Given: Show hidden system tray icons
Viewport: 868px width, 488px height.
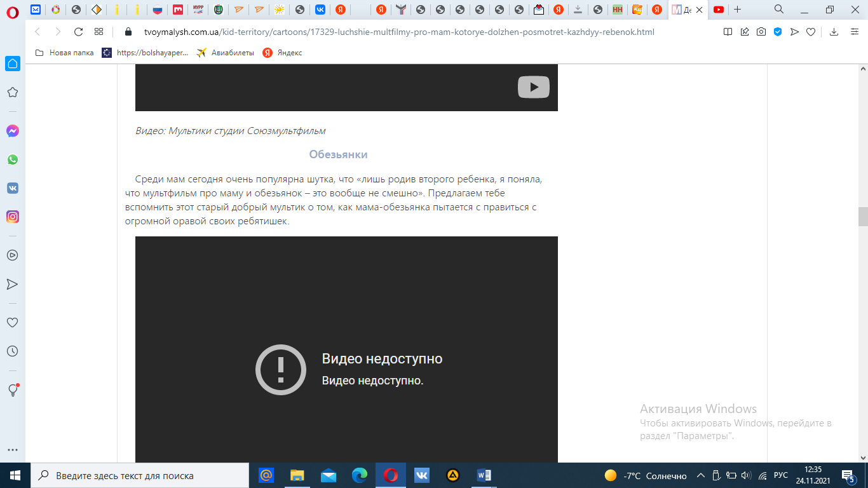Looking at the screenshot, I should click(701, 475).
